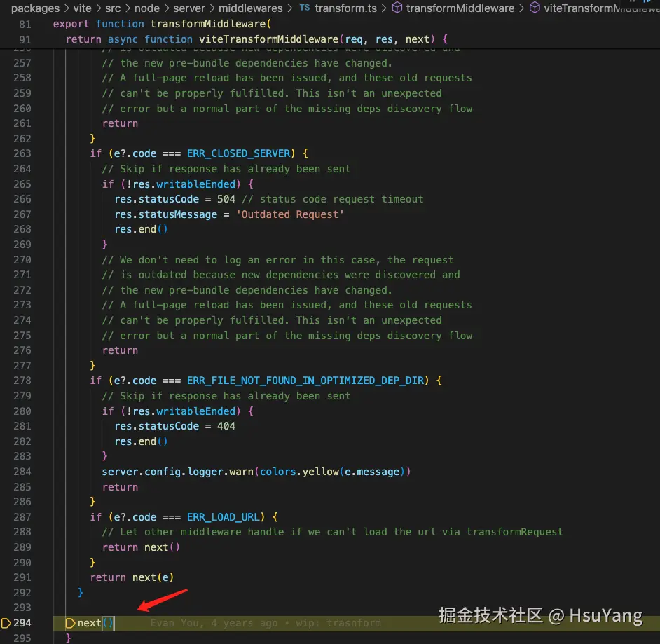Open the packages breadcrumb segment

(35, 8)
